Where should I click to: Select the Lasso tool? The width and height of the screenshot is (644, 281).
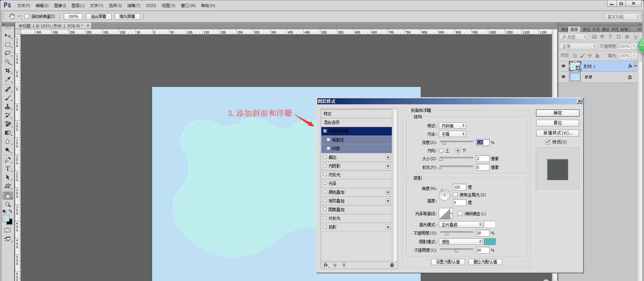[8, 53]
